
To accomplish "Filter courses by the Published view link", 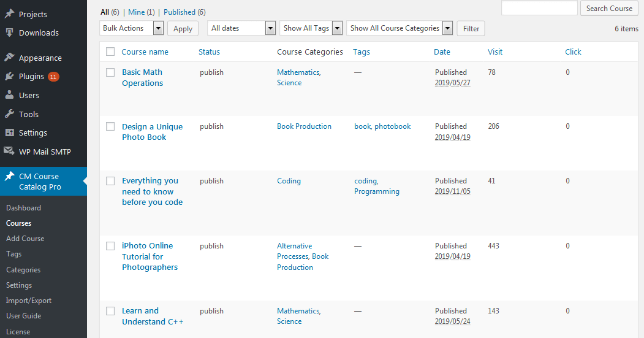I will 179,12.
